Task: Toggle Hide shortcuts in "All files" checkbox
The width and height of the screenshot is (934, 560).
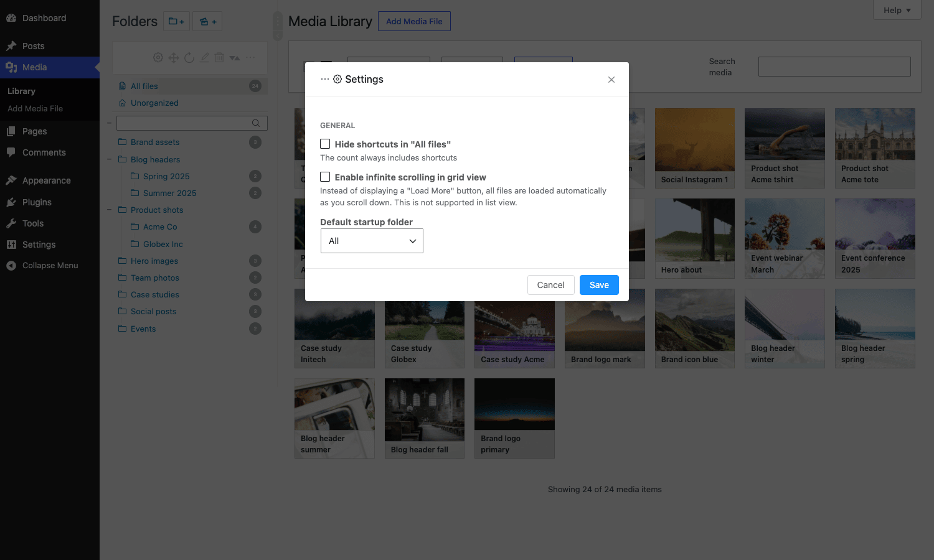Action: point(325,144)
